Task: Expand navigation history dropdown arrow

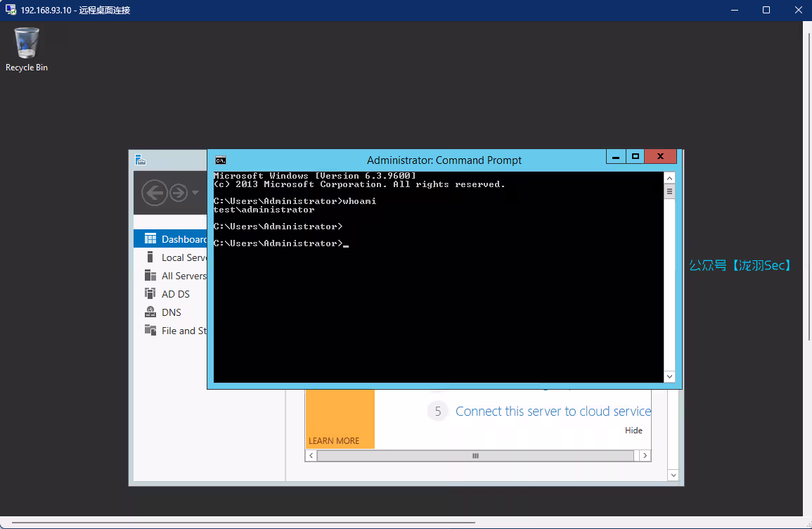Action: [x=195, y=192]
